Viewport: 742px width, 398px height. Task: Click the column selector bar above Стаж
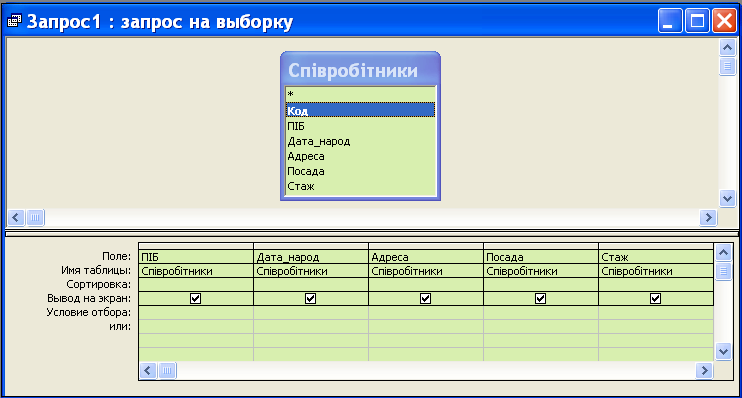(656, 246)
